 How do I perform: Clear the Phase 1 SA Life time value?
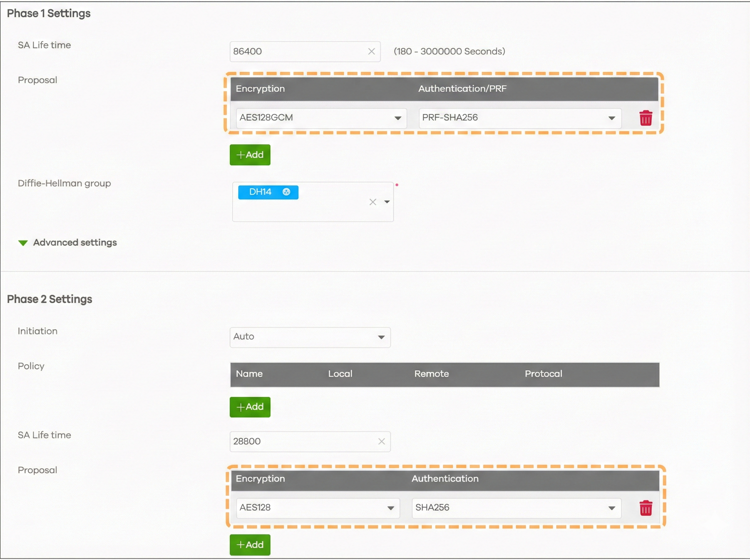(x=371, y=52)
